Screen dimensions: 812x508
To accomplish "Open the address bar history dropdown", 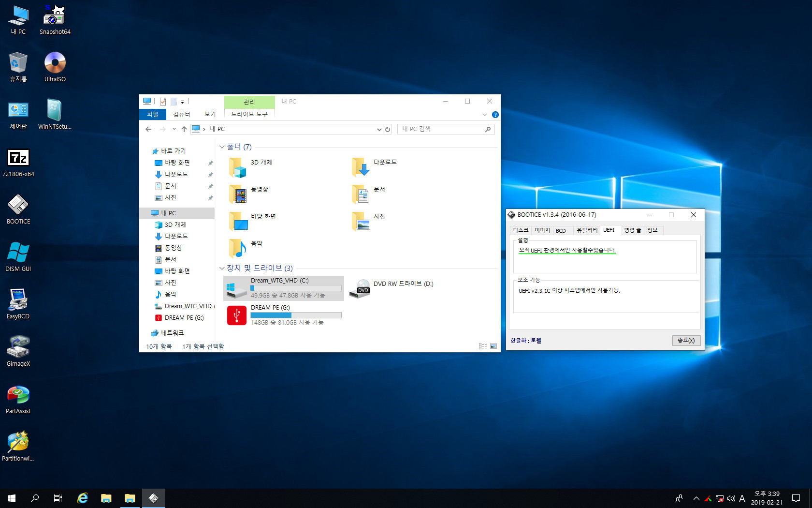I will click(x=379, y=129).
